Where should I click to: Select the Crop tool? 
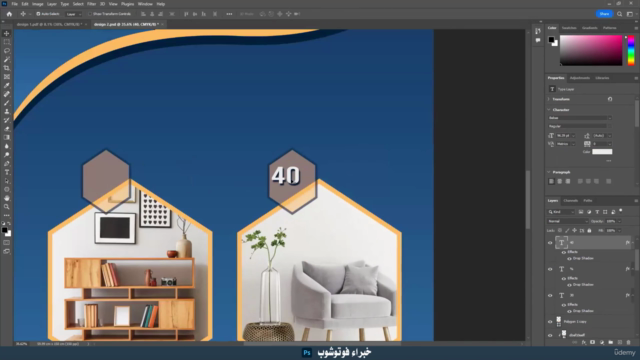pos(7,68)
